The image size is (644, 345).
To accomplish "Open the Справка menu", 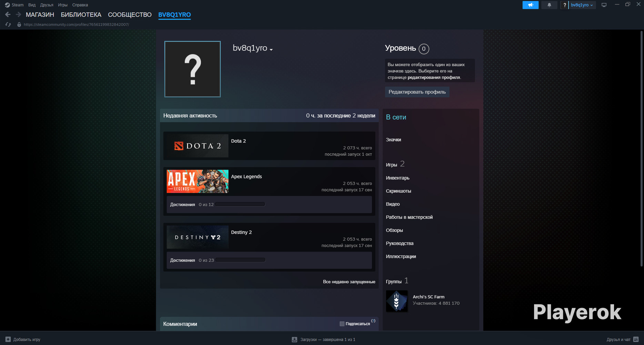I will [80, 5].
